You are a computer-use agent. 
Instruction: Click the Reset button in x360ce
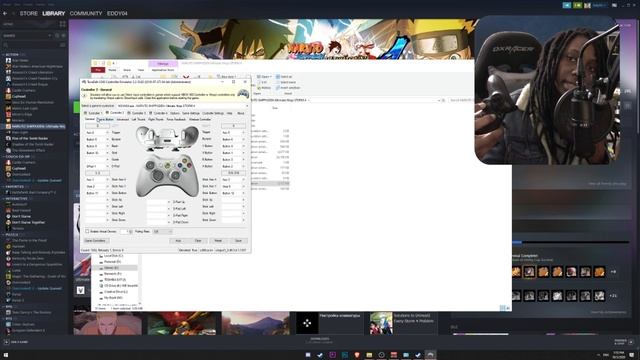pos(218,241)
